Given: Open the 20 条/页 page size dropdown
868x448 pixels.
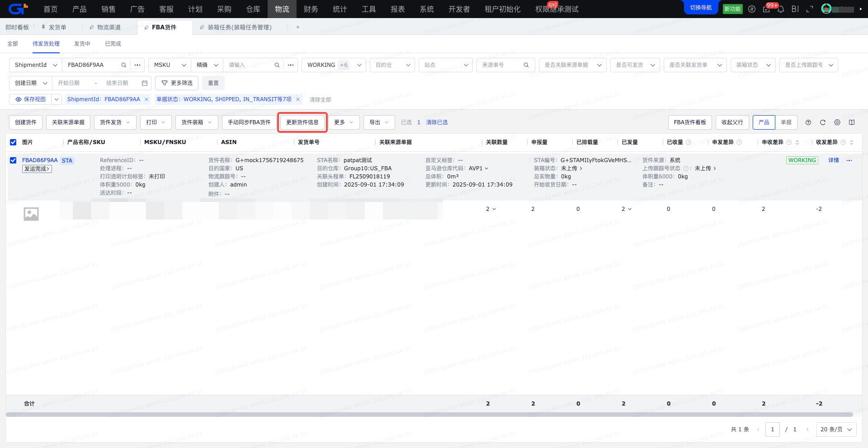Looking at the screenshot, I should [x=836, y=429].
